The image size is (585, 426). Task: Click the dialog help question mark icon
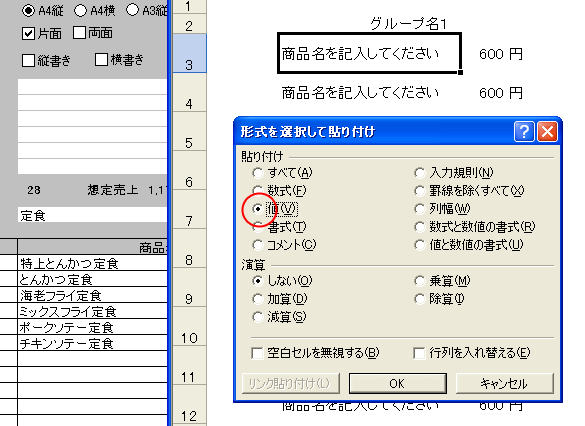coord(524,131)
